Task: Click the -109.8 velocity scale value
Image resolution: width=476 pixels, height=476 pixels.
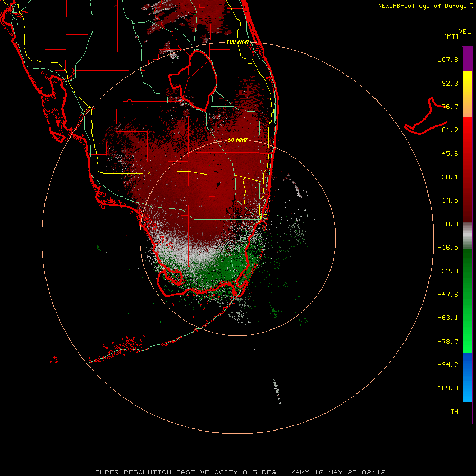Action: [x=446, y=388]
